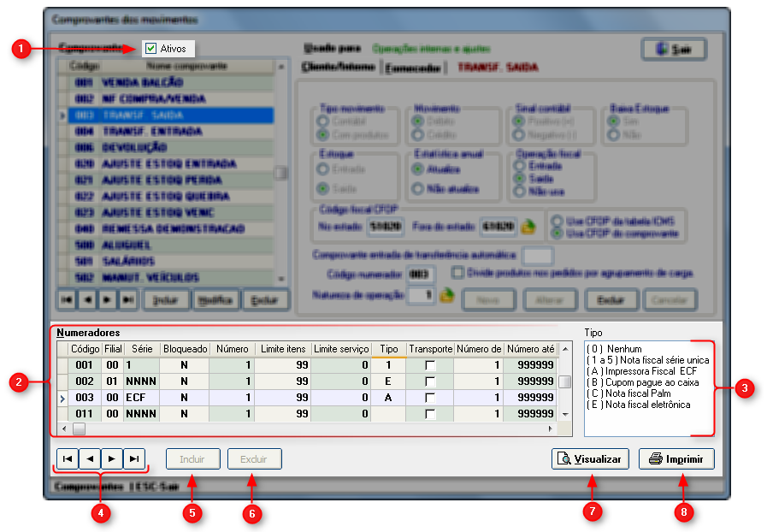The width and height of the screenshot is (767, 532).
Task: Select the Tipo column header
Action: pyautogui.click(x=389, y=349)
